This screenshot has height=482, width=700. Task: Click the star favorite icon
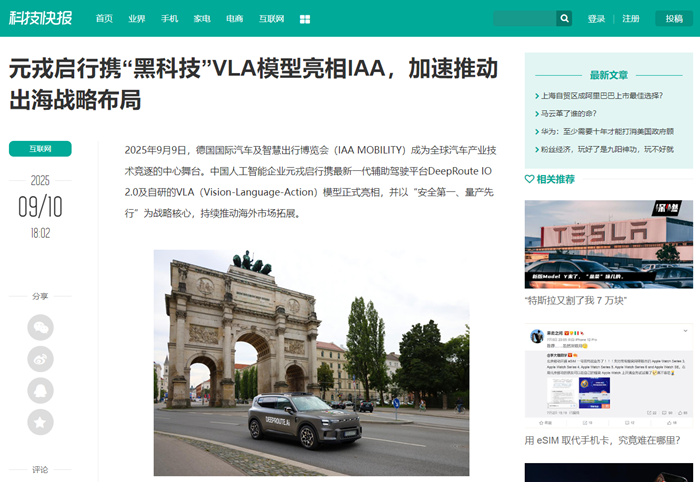(41, 422)
